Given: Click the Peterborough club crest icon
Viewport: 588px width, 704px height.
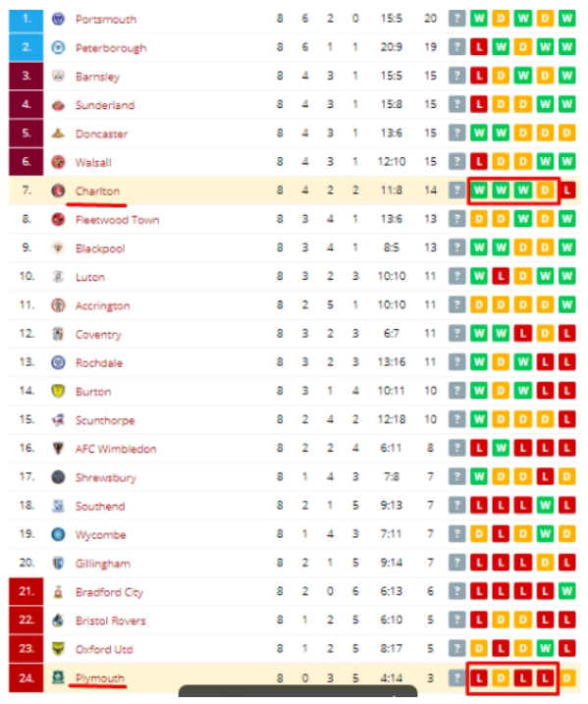Looking at the screenshot, I should (58, 47).
